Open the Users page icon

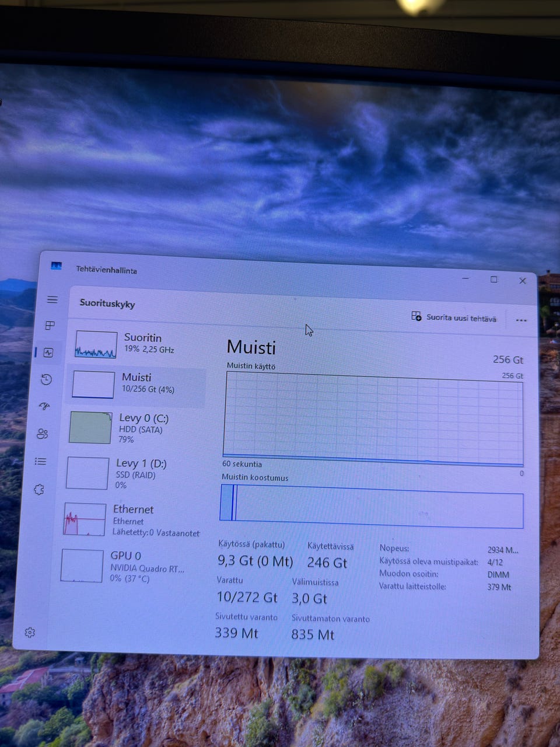click(43, 434)
